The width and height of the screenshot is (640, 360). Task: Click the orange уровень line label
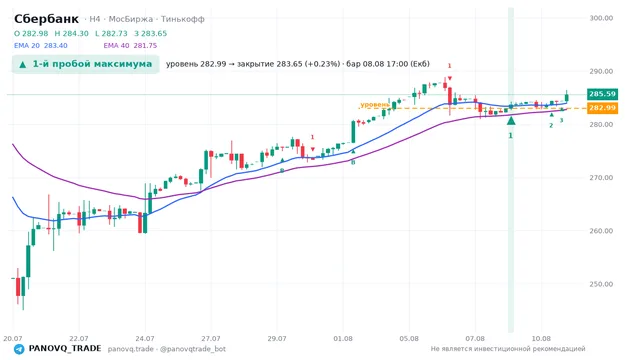pos(375,104)
